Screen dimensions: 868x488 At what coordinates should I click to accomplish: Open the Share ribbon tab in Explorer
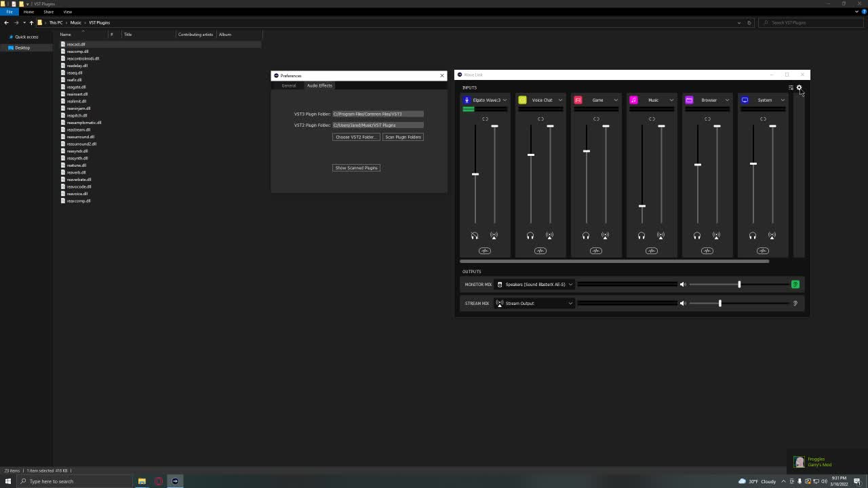48,12
